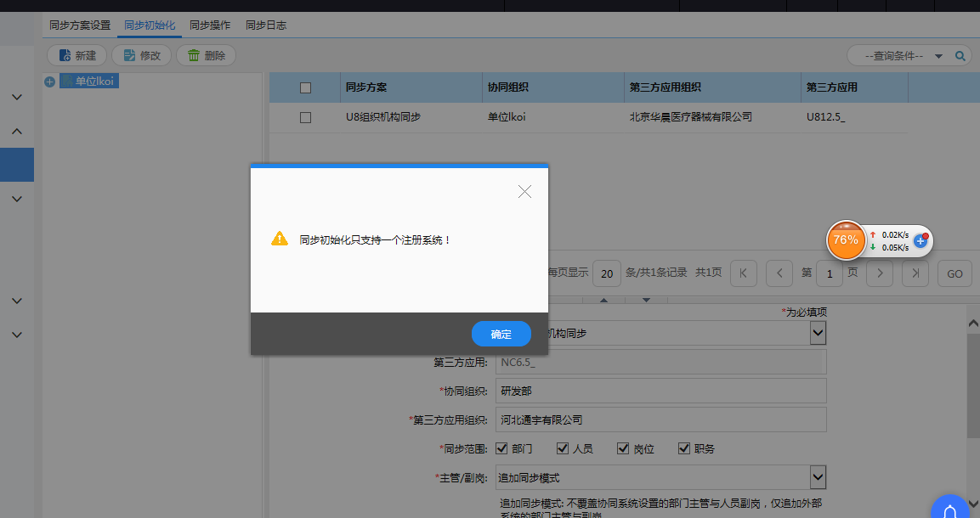Click the search magnifier icon
Viewport: 980px width, 518px height.
tap(960, 55)
